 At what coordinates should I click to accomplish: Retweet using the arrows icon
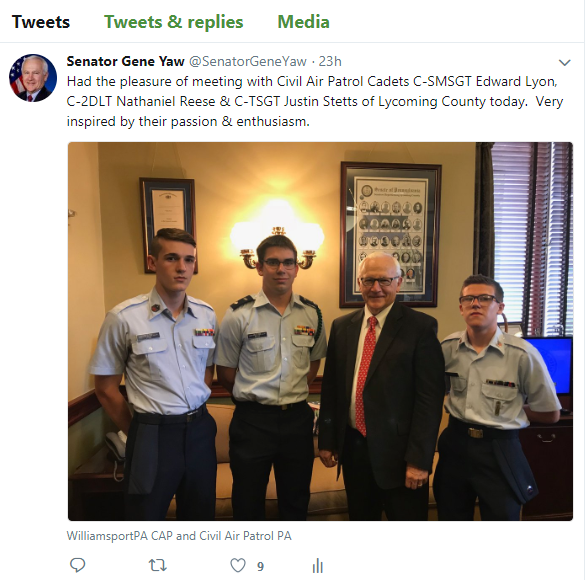tap(158, 565)
